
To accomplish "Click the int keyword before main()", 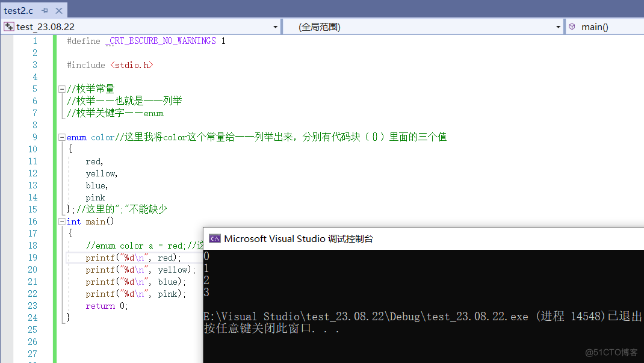I will (x=74, y=222).
